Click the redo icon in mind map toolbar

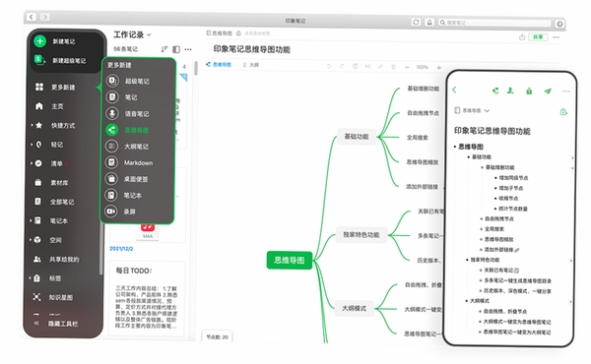pyautogui.click(x=342, y=66)
